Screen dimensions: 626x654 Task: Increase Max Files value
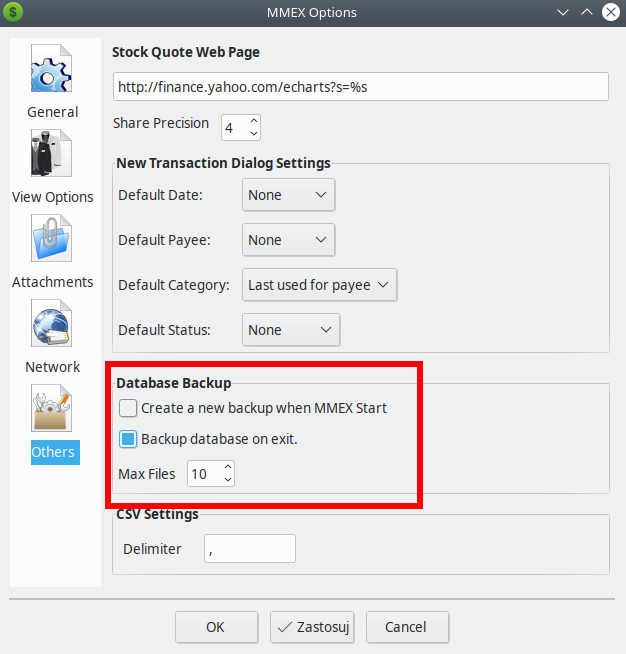(x=228, y=466)
